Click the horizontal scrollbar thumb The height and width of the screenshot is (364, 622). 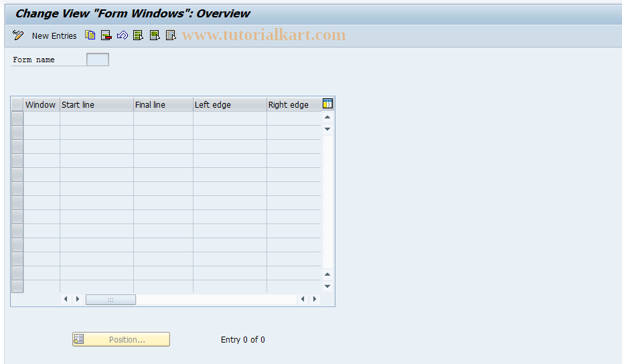[110, 299]
